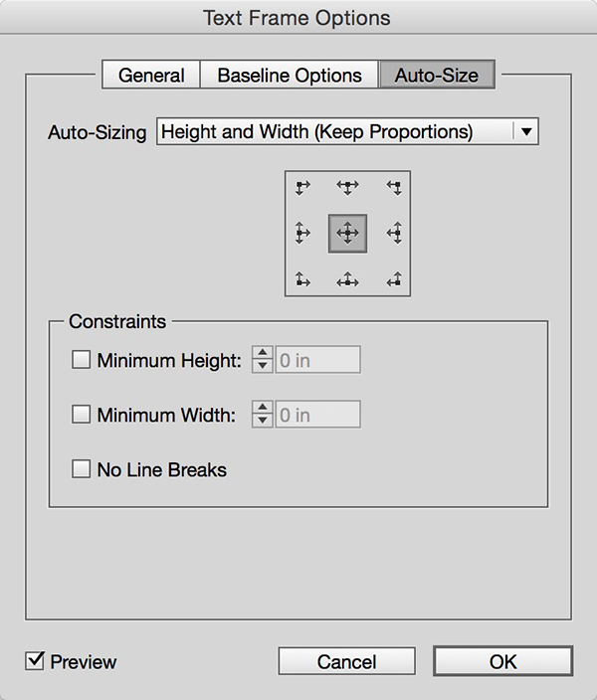Viewport: 597px width, 700px height.
Task: Enable the Minimum Width checkbox
Action: (x=81, y=415)
